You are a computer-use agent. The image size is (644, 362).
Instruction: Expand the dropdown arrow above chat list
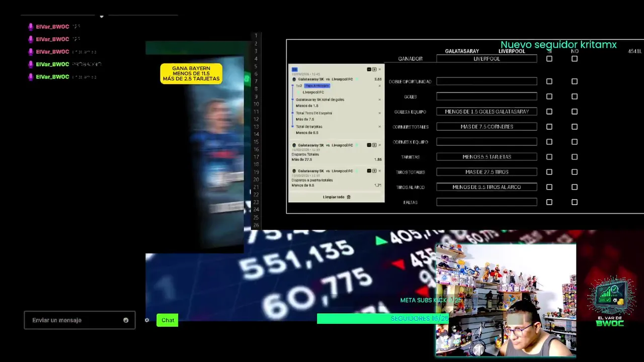[102, 16]
